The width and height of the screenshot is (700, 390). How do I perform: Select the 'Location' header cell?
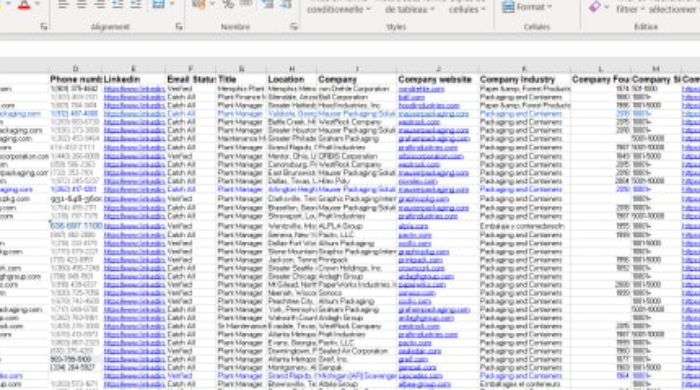click(x=292, y=79)
